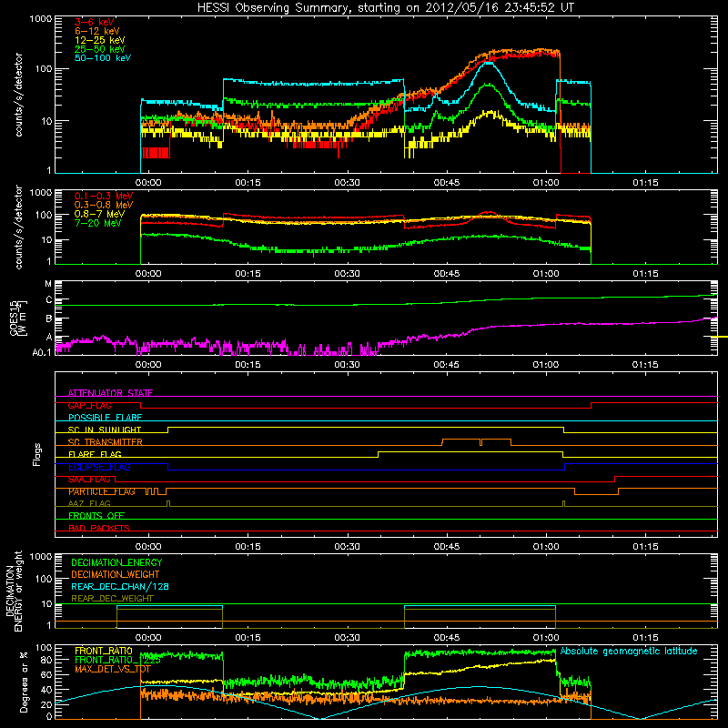Pick the REAR_DEC_CHAN/128 legend label

tap(120, 586)
